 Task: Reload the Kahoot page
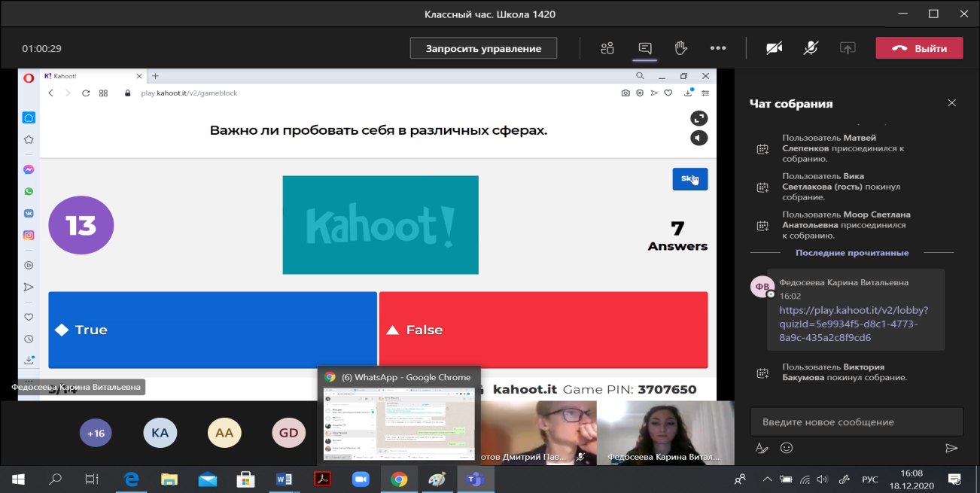pos(86,93)
